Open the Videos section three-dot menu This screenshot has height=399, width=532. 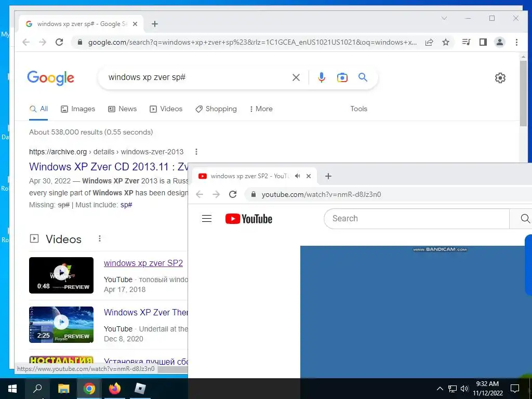click(x=99, y=238)
